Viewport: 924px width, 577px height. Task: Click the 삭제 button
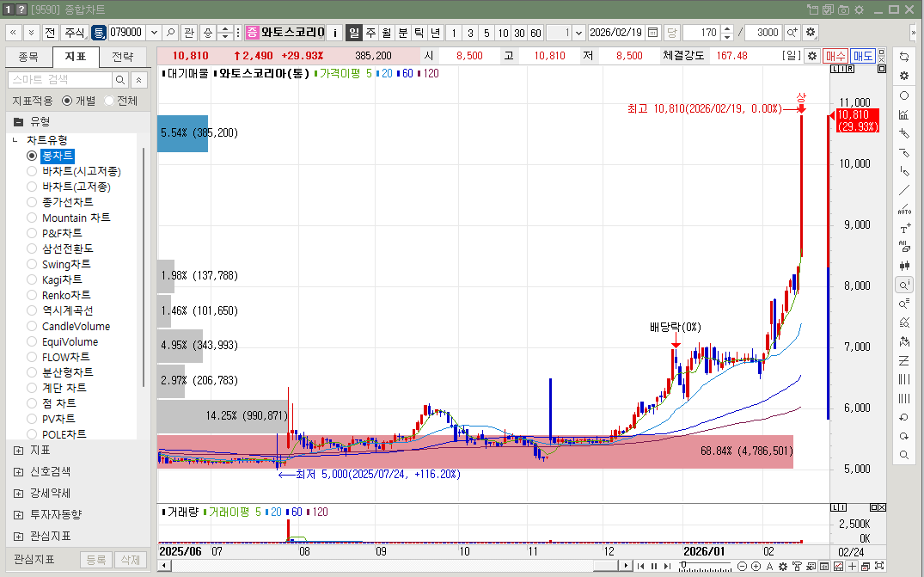[x=131, y=560]
